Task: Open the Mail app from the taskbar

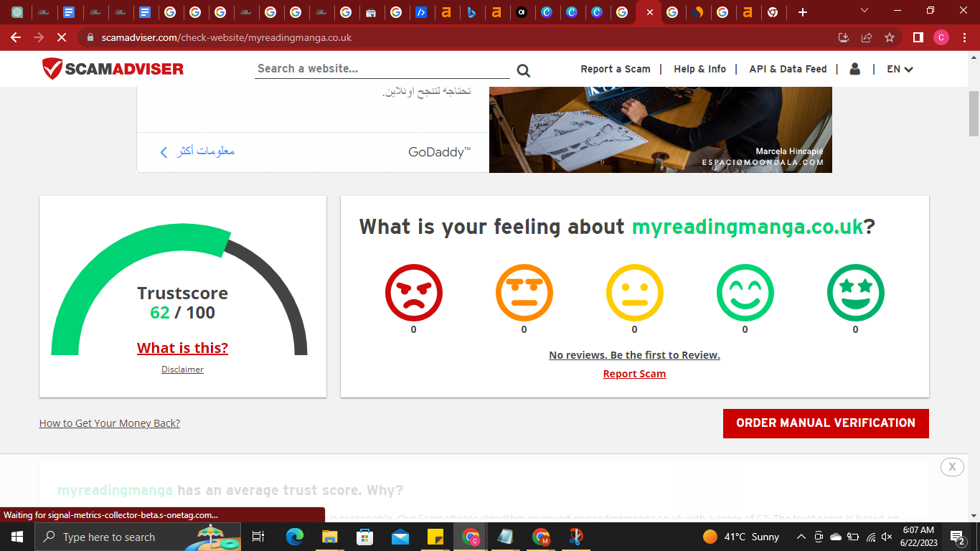Action: tap(400, 537)
